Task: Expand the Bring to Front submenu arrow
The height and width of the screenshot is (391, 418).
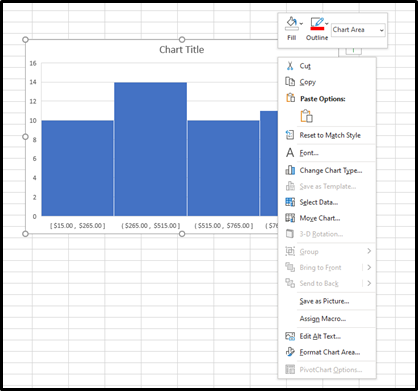Action: pyautogui.click(x=369, y=267)
